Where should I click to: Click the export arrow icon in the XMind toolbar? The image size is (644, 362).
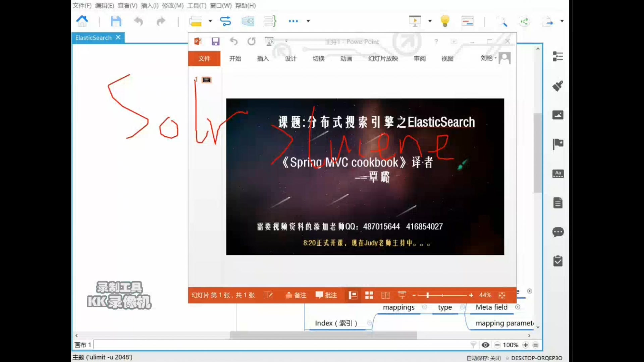coord(548,22)
